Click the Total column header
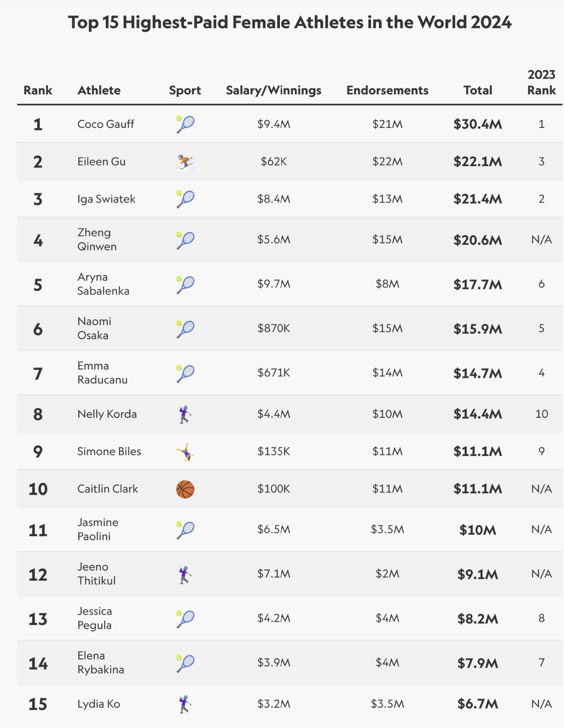 click(x=478, y=90)
